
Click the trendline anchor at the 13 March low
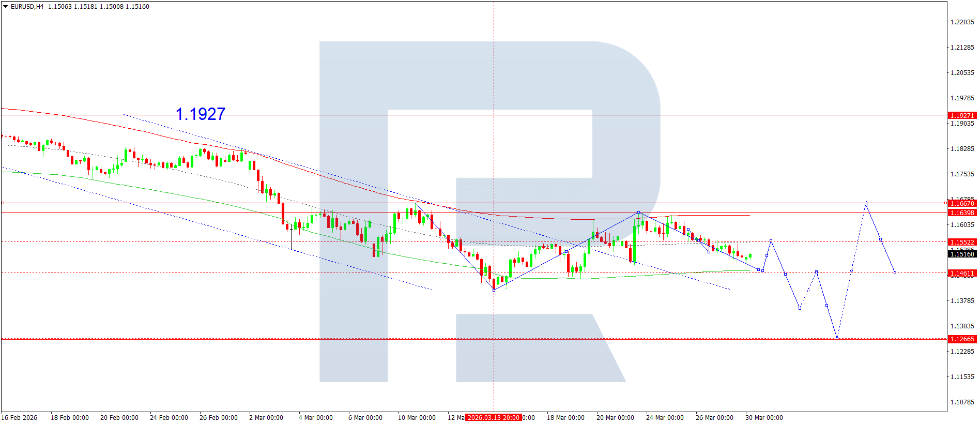(x=494, y=290)
